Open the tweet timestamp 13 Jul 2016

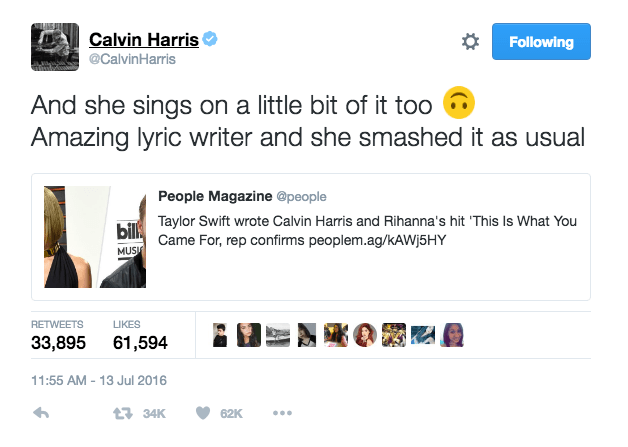[99, 380]
